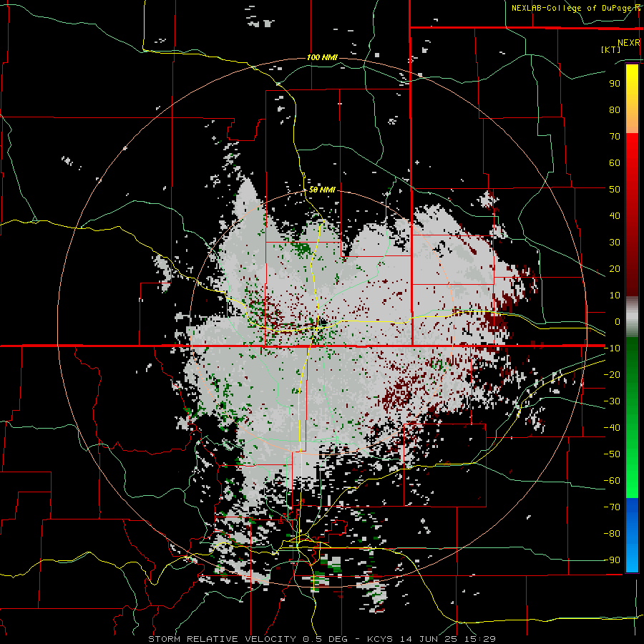Select the 40 knot scale label
The width and height of the screenshot is (644, 644).
tap(615, 215)
